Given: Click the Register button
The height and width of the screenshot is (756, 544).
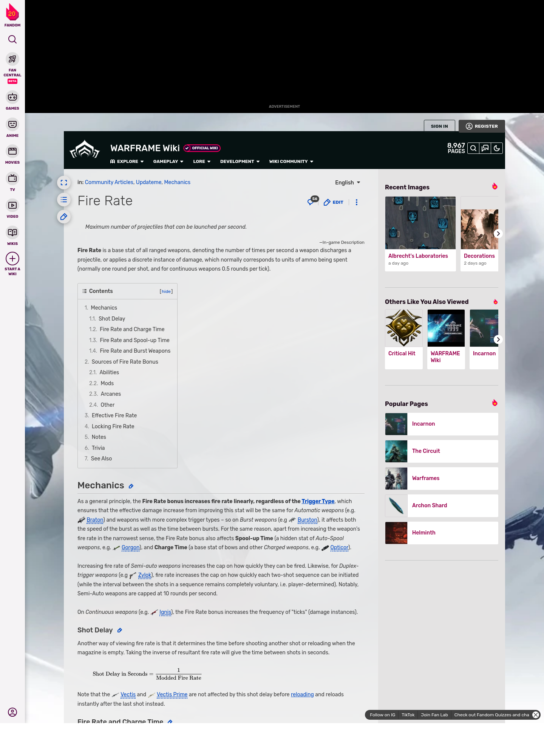Looking at the screenshot, I should coord(482,126).
